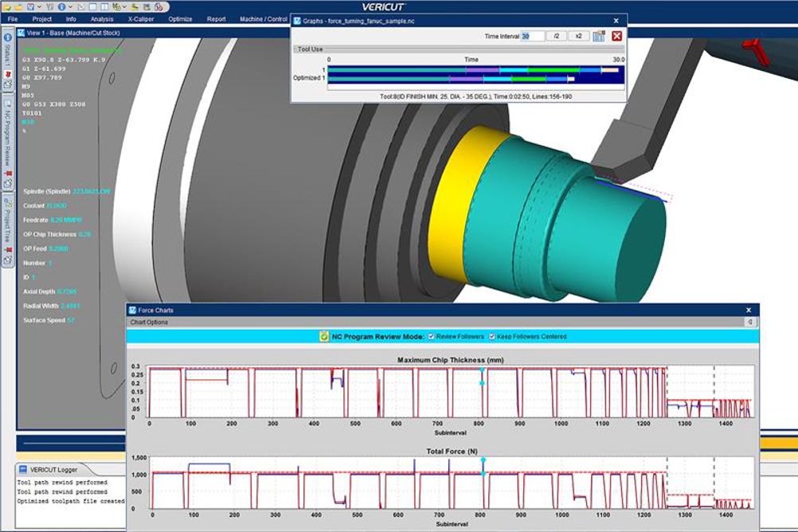Click the collapse arrow on the Chart Options bar
The image size is (798, 532).
tap(749, 323)
